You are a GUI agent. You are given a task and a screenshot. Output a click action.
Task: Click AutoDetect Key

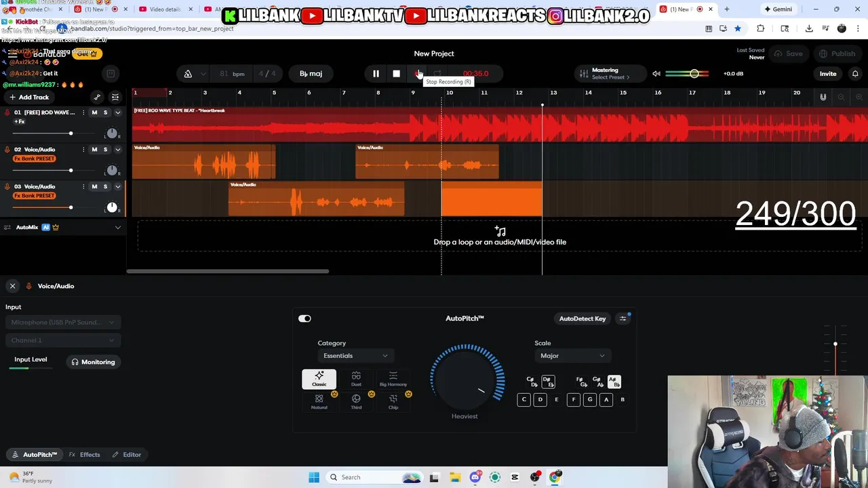tap(583, 319)
